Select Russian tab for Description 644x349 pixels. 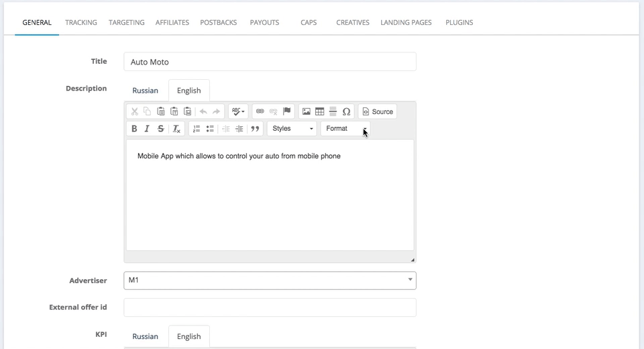(x=145, y=91)
